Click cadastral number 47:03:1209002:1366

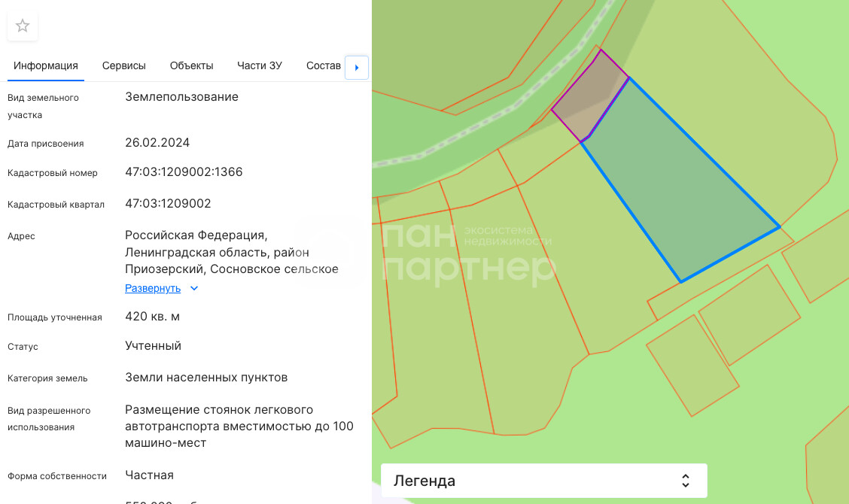pos(184,172)
